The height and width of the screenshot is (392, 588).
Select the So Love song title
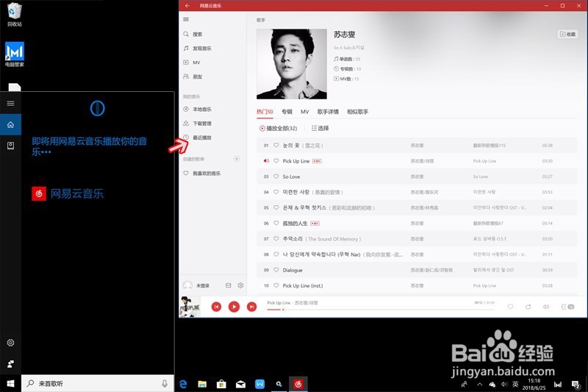coord(291,177)
